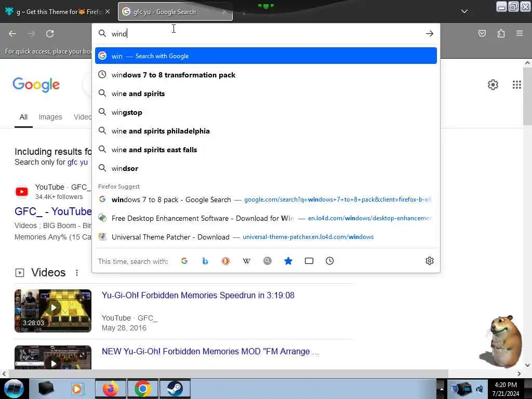
Task: Reload the current page
Action: tap(50, 34)
